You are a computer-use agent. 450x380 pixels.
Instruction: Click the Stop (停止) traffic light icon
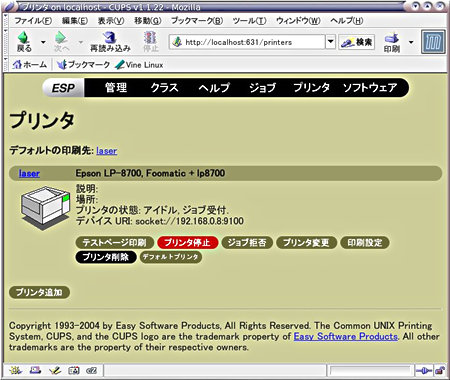coord(150,37)
